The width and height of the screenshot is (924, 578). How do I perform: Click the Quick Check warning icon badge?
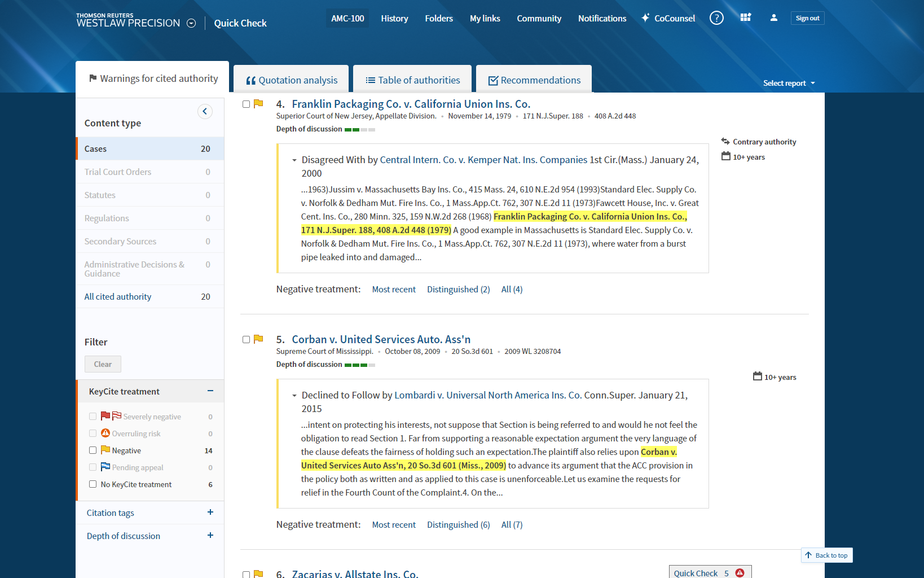(740, 573)
